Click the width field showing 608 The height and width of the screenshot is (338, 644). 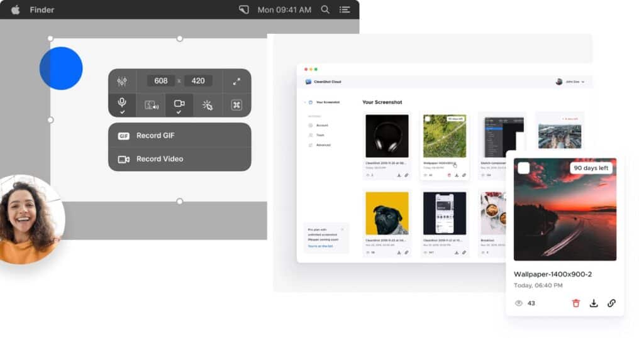161,81
